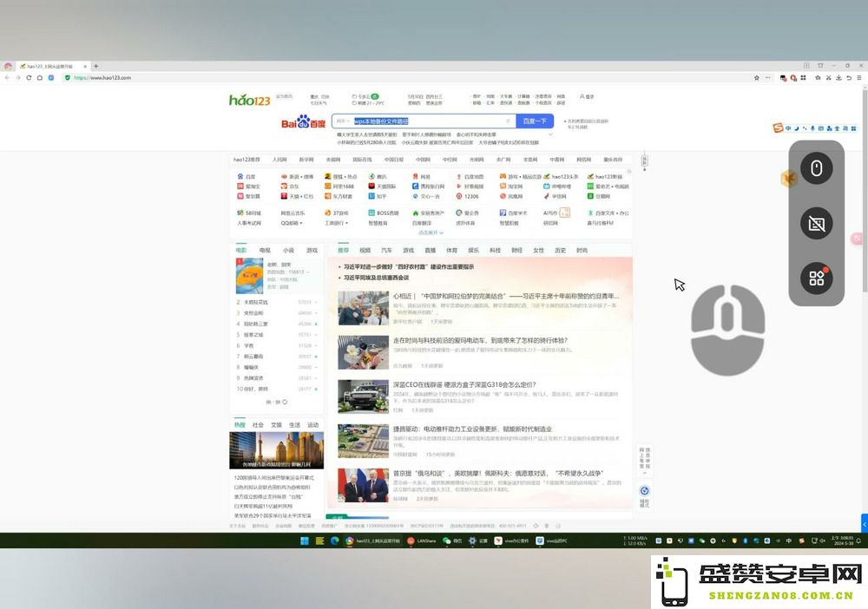Open the 普京提"俄乌和谈" news headline
The width and height of the screenshot is (868, 609).
498,474
